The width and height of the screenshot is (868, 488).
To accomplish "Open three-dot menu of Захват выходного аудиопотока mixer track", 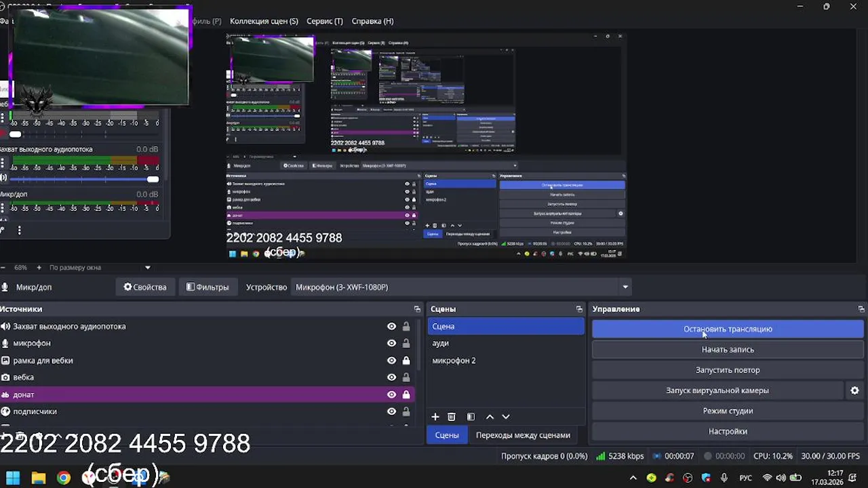I will pos(3,163).
